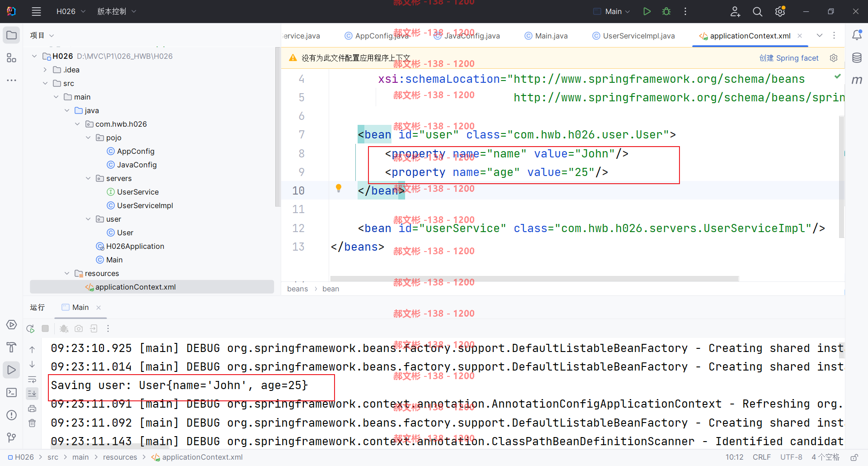
Task: Open Spring facet notification settings gear
Action: (834, 58)
